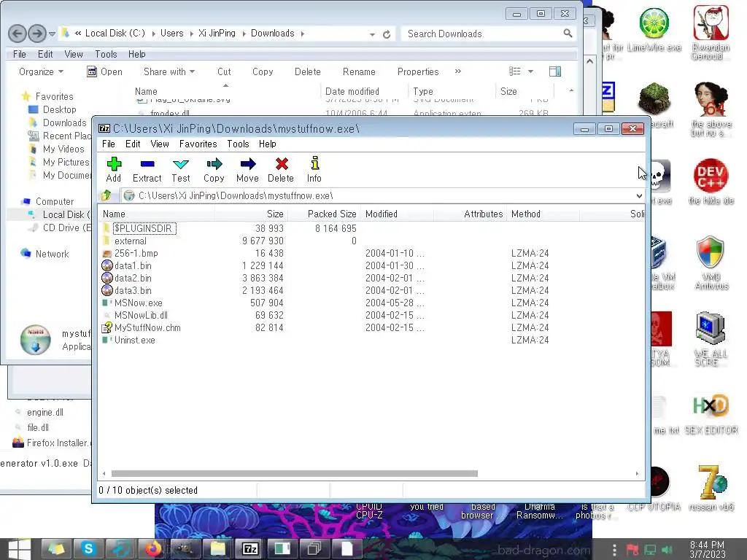The height and width of the screenshot is (560, 747).
Task: Open the Info icon in 7-Zip
Action: pyautogui.click(x=314, y=169)
